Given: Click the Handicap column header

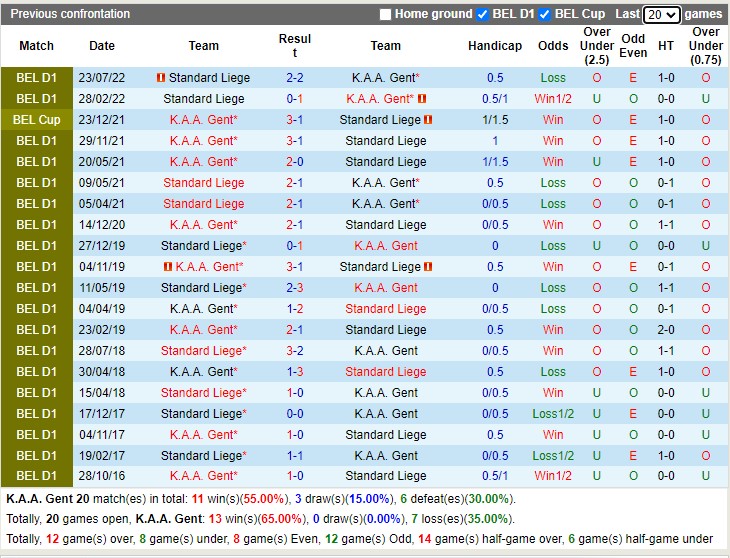Looking at the screenshot, I should (x=495, y=46).
